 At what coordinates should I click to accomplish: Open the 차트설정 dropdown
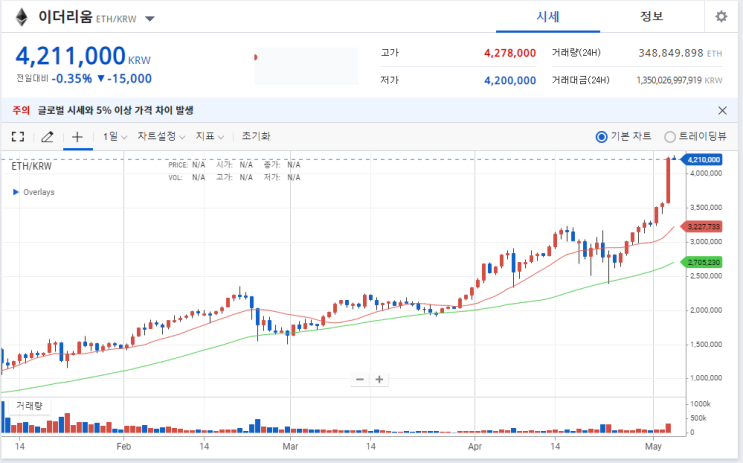[161, 136]
